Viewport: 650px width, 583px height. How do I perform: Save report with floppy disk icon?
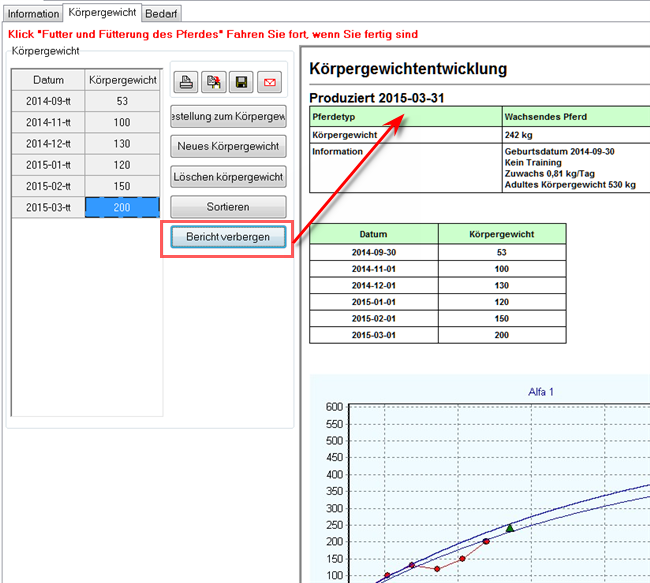(x=241, y=82)
